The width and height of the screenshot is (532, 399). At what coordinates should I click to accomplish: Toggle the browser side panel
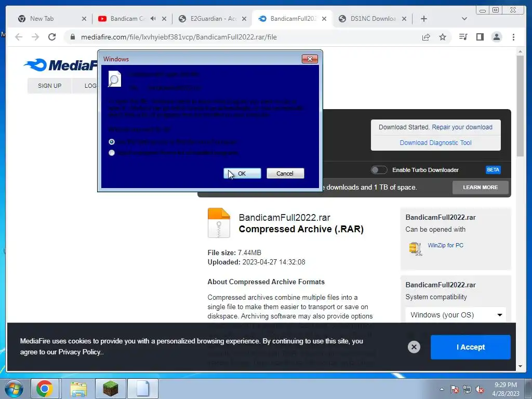pyautogui.click(x=480, y=37)
